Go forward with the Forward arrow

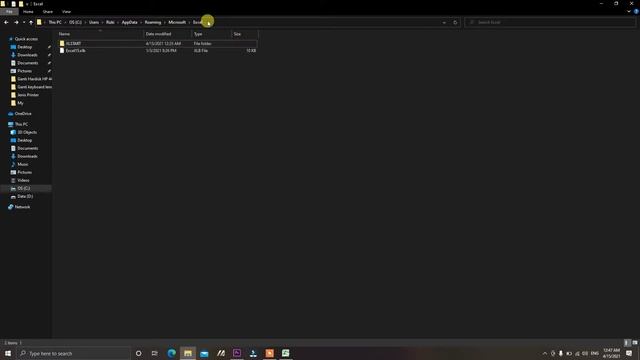(x=16, y=22)
